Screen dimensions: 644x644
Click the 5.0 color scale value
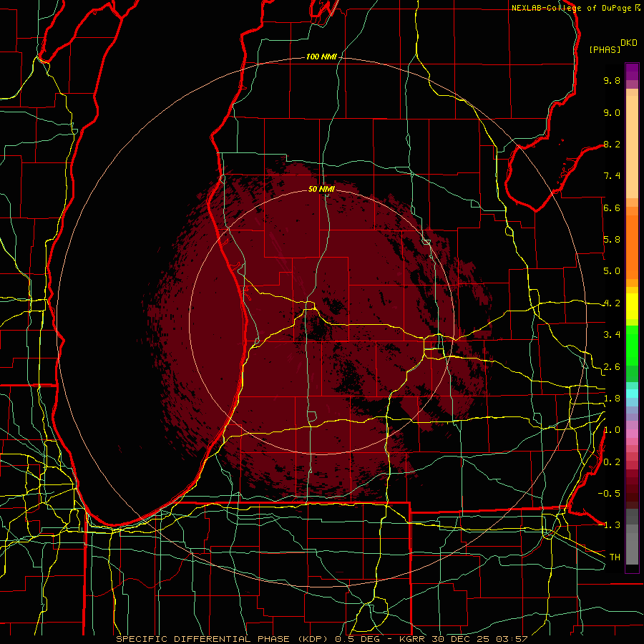coord(612,271)
